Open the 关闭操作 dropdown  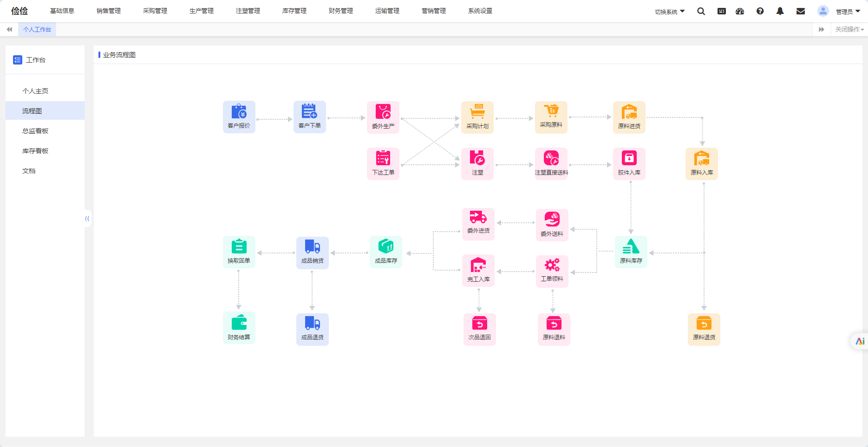[849, 29]
